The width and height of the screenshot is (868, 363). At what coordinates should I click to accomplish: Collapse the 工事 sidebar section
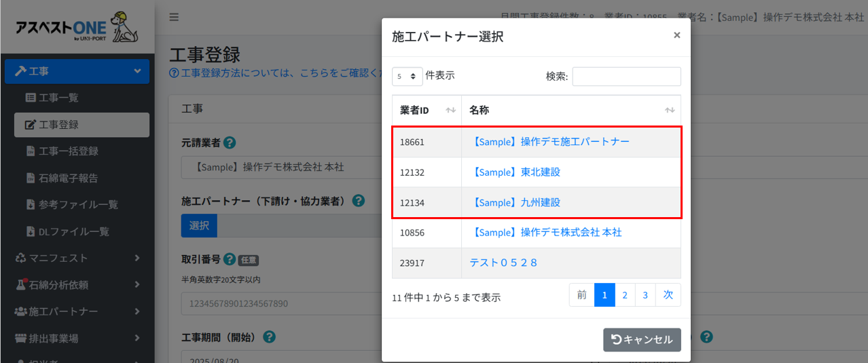pyautogui.click(x=77, y=71)
